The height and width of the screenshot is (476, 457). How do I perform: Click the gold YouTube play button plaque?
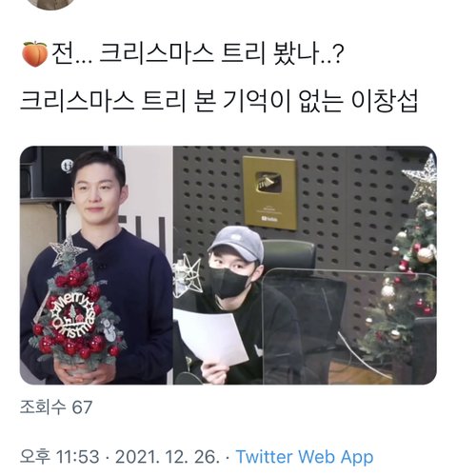(269, 192)
